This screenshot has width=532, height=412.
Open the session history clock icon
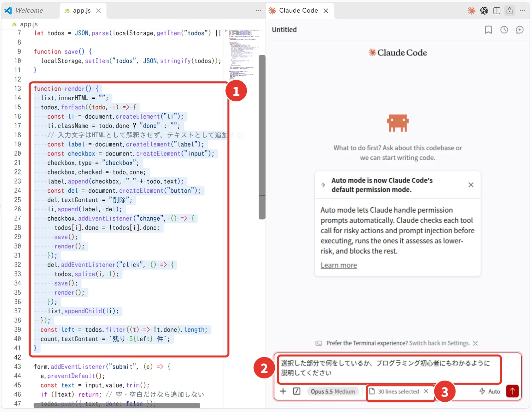coord(504,30)
